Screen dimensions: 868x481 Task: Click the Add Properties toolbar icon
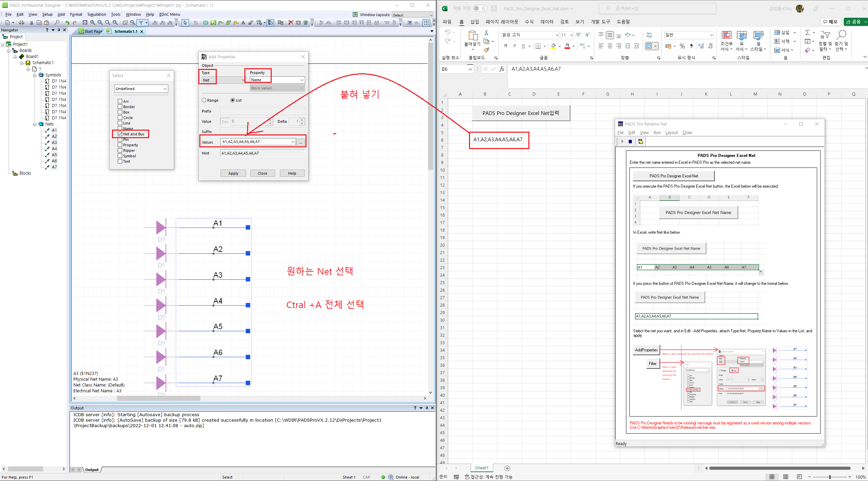pyautogui.click(x=270, y=23)
